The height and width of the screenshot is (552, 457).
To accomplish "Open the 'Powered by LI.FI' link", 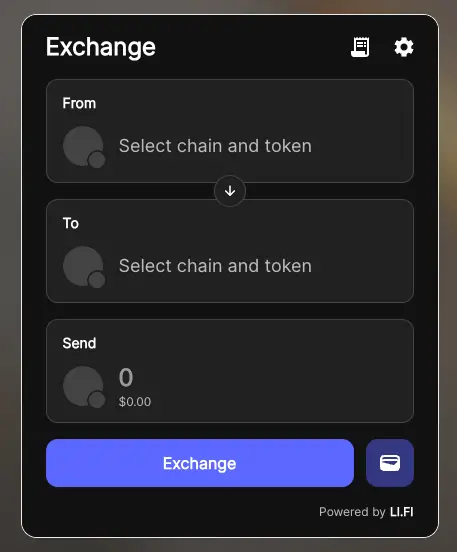I will (366, 512).
